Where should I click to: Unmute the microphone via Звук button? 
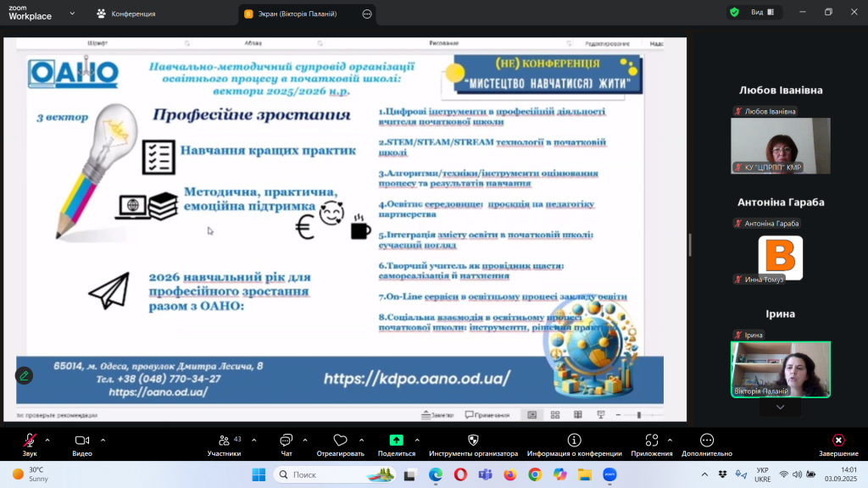pyautogui.click(x=30, y=441)
